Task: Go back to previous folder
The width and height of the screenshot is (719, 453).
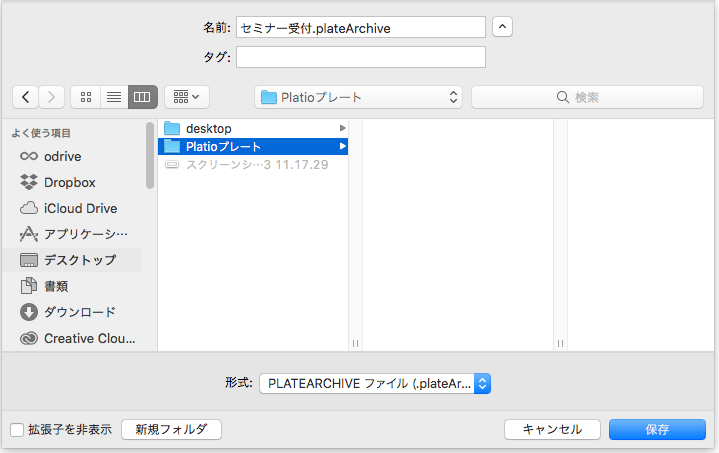Action: click(25, 97)
